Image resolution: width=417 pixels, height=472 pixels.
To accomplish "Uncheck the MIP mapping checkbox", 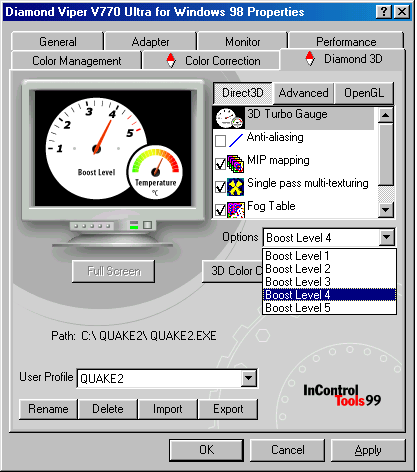I will (220, 164).
